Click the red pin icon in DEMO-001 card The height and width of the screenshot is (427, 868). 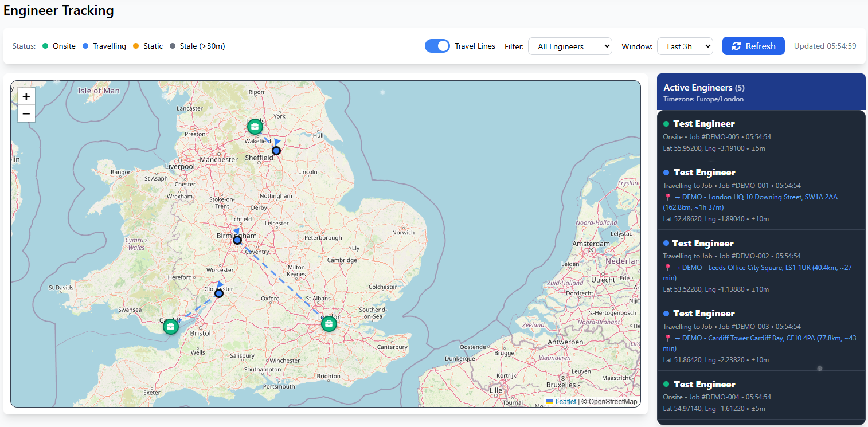[667, 197]
